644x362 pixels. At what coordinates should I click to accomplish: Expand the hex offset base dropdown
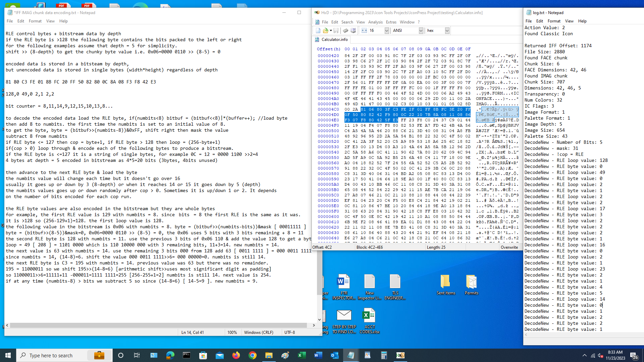pos(447,31)
